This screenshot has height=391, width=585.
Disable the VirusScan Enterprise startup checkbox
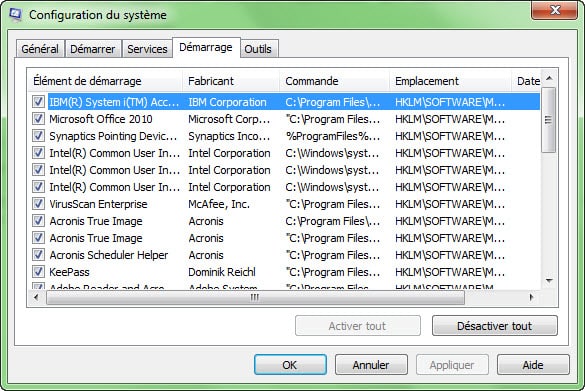pos(38,204)
